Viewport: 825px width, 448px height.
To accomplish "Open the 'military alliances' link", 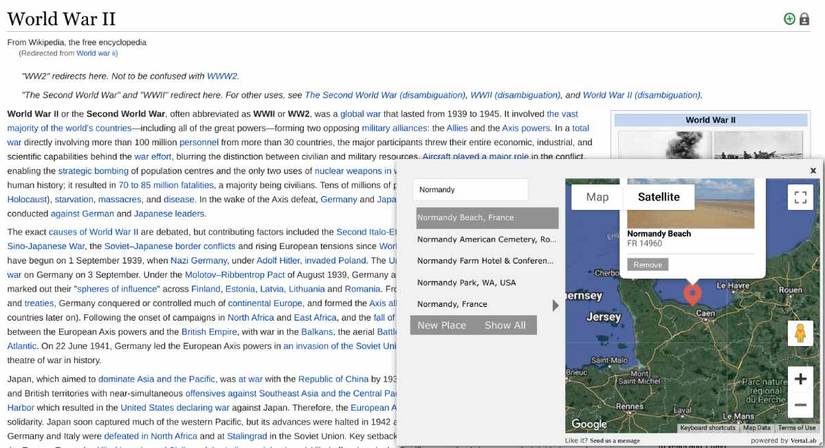I will pyautogui.click(x=395, y=128).
